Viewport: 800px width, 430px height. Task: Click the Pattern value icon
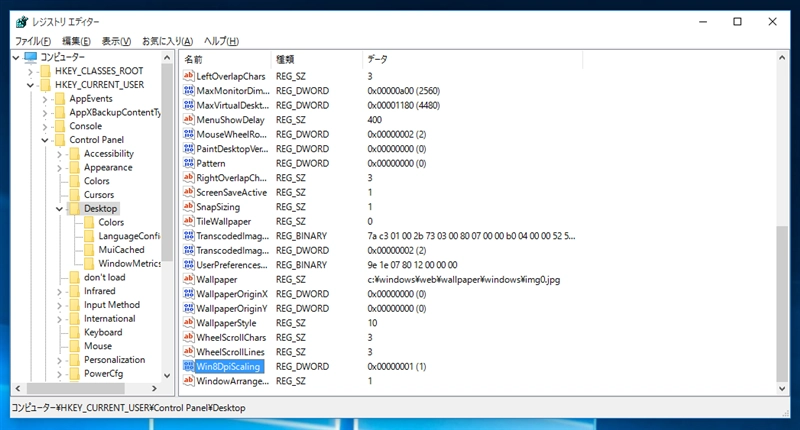[x=189, y=163]
